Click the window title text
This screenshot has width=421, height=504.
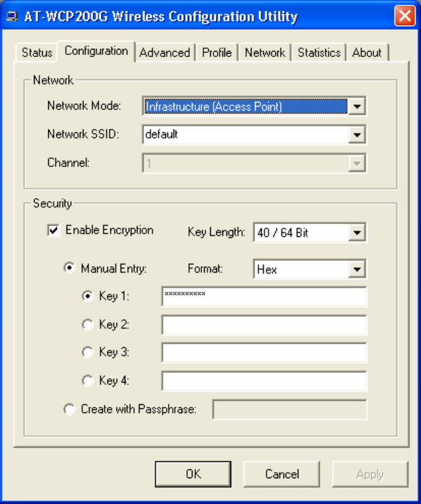pyautogui.click(x=161, y=16)
